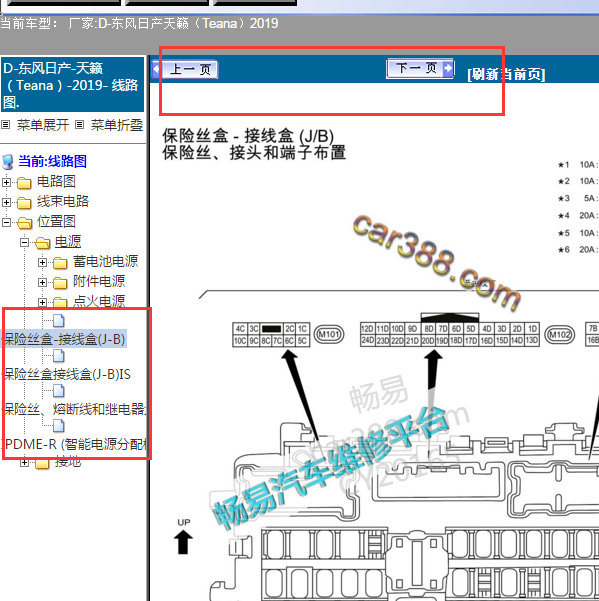Viewport: 599px width, 601px height.
Task: Select the 点火电源 tree label
Action: tap(99, 301)
